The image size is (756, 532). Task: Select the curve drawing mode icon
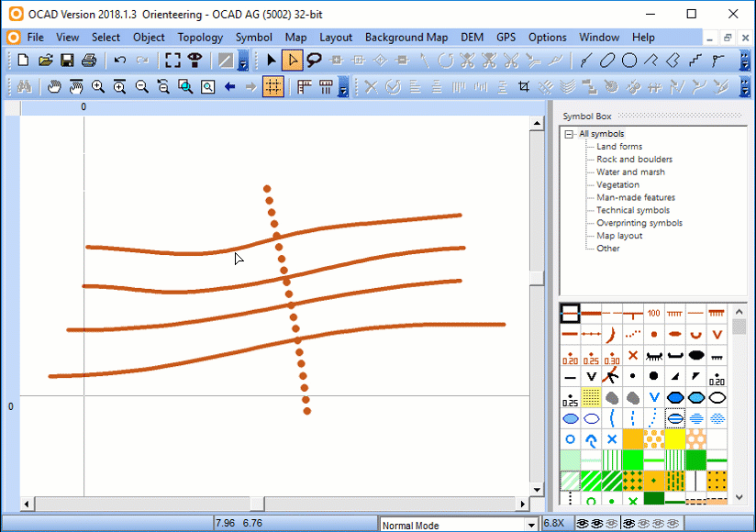585,61
